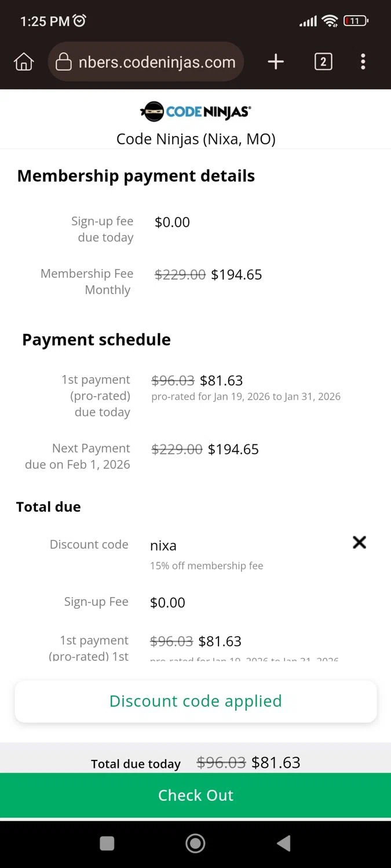Tap the alarm icon in status bar
The image size is (391, 868).
click(79, 21)
